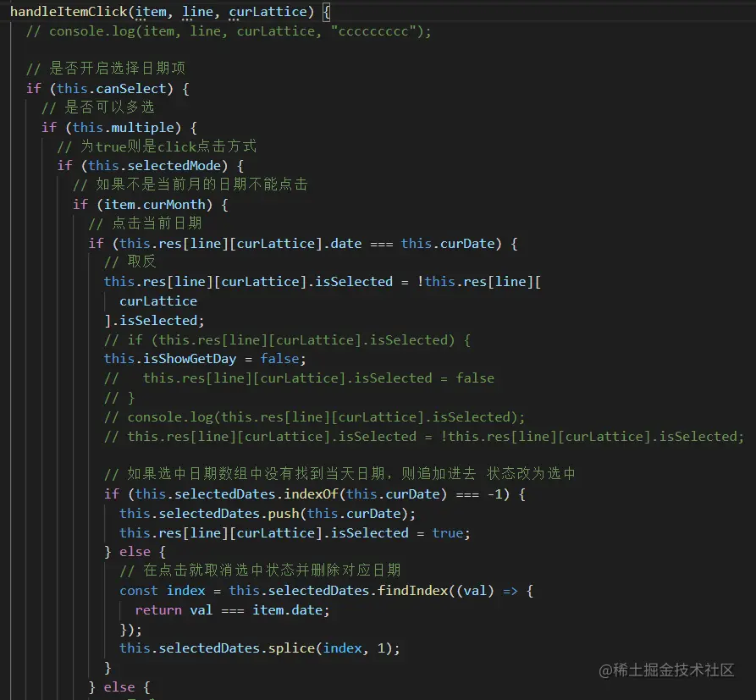This screenshot has height=700, width=756.
Task: Click canSelect in the if condition
Action: click(131, 89)
